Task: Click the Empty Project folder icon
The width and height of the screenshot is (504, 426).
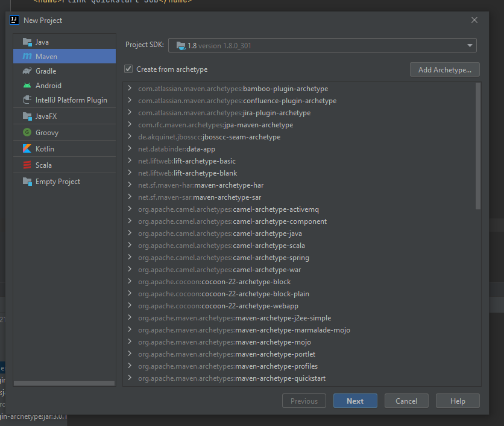Action: click(x=27, y=182)
